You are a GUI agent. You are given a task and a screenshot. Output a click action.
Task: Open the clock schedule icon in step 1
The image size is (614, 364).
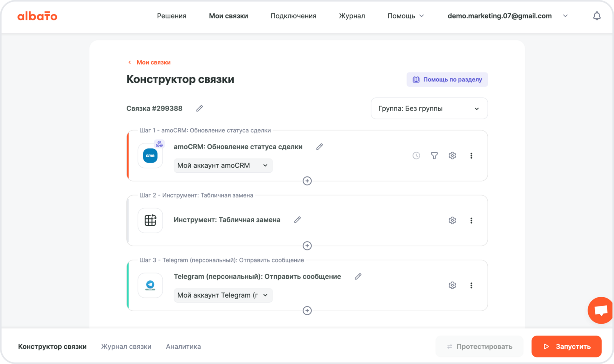(416, 156)
